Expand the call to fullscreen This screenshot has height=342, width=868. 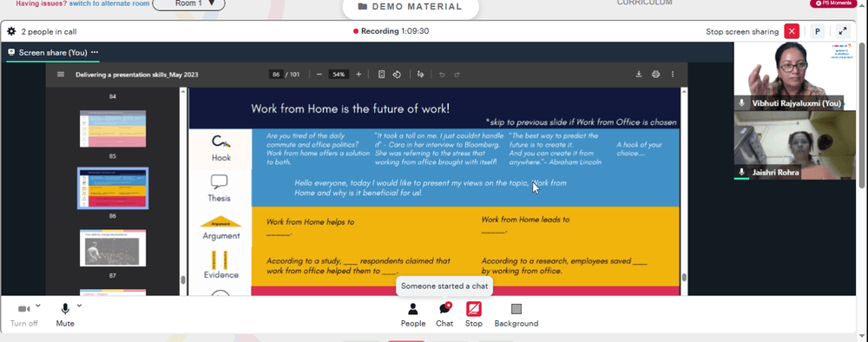[x=843, y=31]
